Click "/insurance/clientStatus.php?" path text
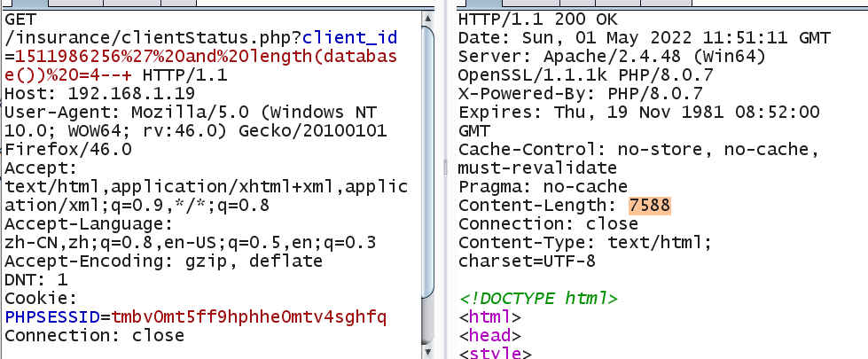Viewport: 868px width, 359px height. [153, 38]
